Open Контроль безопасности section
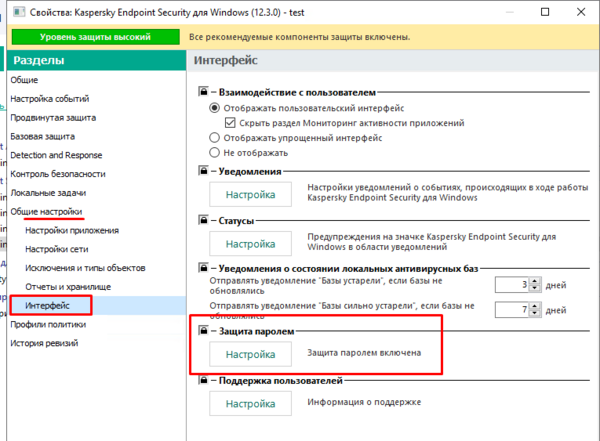The height and width of the screenshot is (441, 600). tap(58, 174)
